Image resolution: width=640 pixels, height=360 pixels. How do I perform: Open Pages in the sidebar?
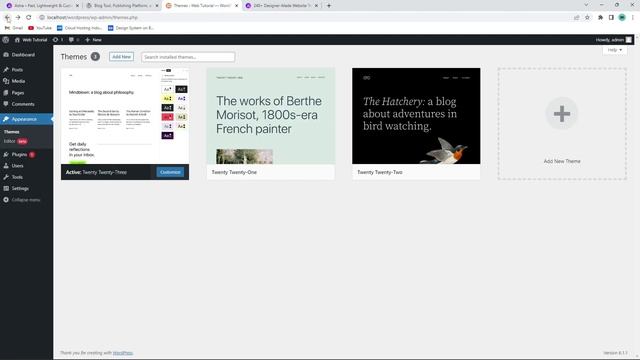18,93
